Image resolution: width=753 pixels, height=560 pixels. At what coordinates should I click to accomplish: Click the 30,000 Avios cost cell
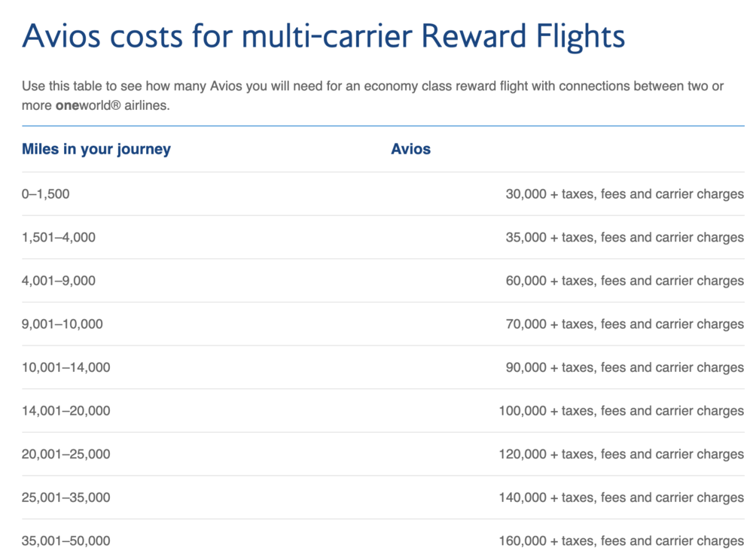624,194
